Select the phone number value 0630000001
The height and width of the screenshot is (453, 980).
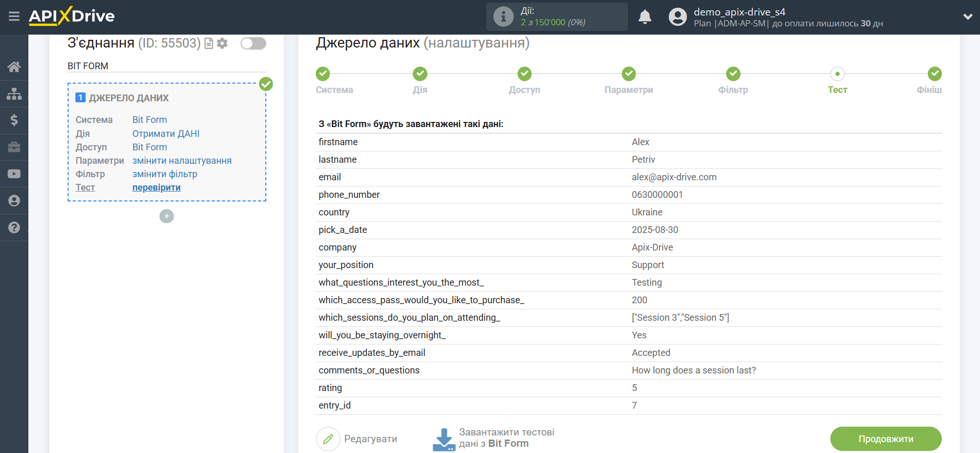[657, 195]
